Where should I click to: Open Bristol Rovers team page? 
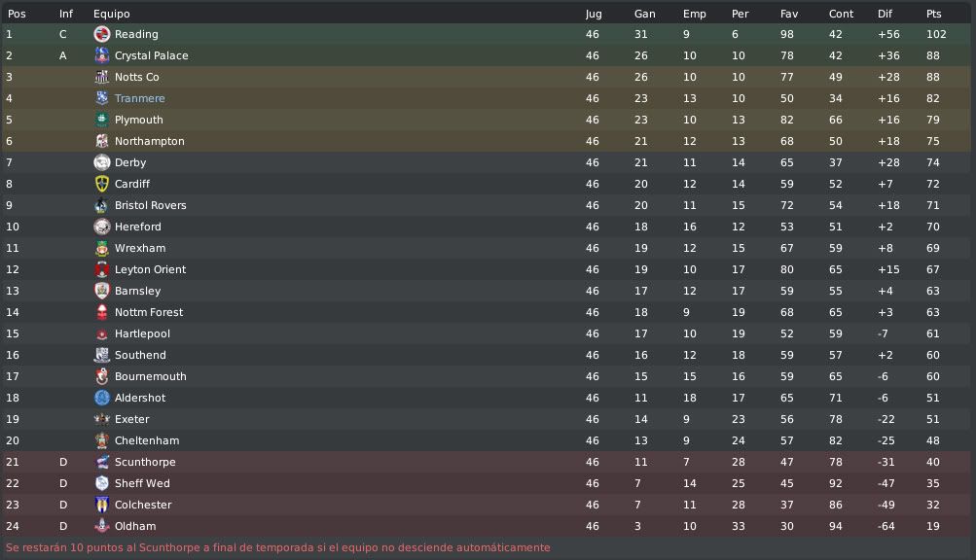150,205
